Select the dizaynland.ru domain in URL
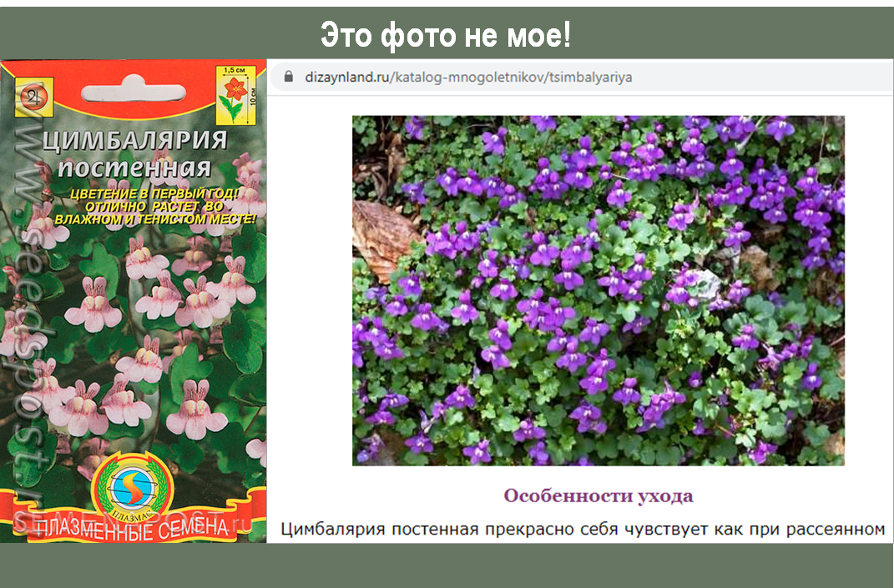The width and height of the screenshot is (894, 588). click(346, 77)
